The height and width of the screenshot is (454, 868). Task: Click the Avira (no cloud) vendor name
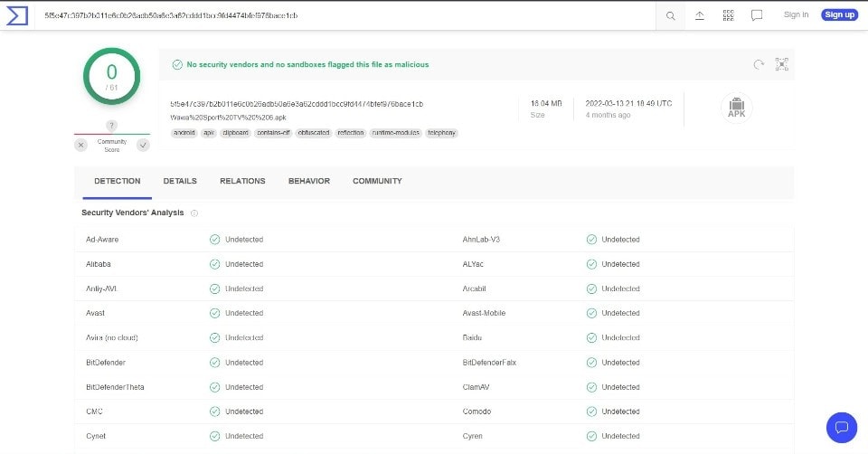[112, 337]
